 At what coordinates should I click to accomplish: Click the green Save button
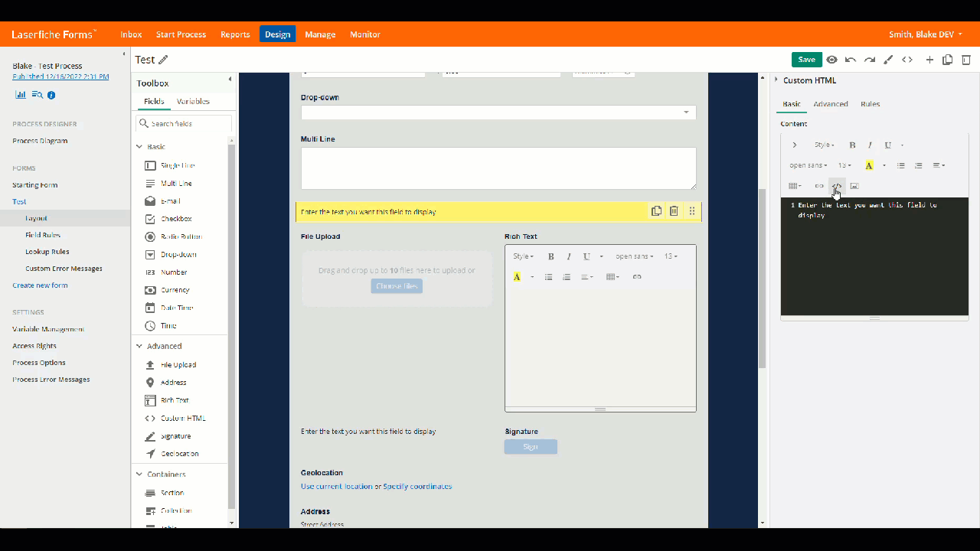coord(806,60)
